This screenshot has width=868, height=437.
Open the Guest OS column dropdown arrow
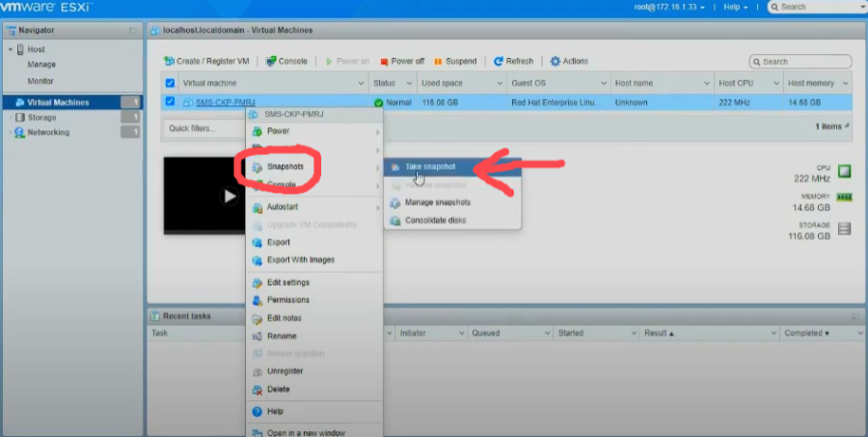(604, 83)
